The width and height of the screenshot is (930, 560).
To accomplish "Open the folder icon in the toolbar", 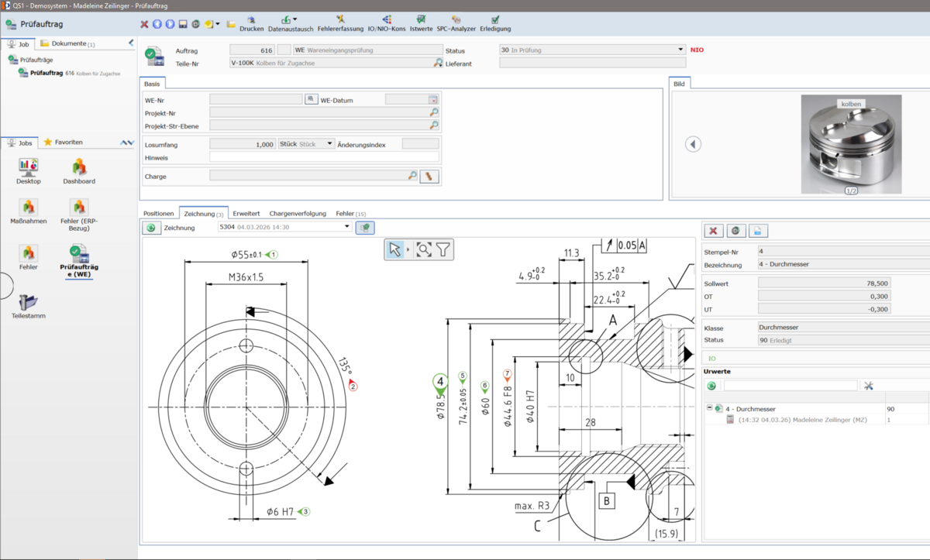I will click(231, 24).
